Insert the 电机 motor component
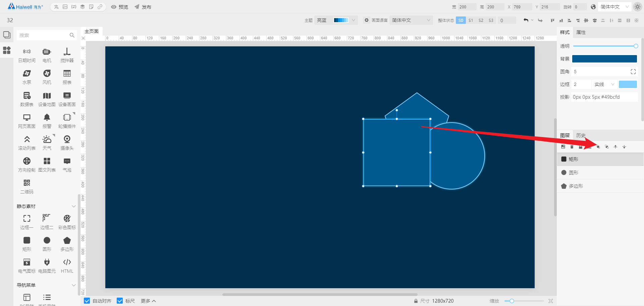The height and width of the screenshot is (306, 644). tap(47, 55)
